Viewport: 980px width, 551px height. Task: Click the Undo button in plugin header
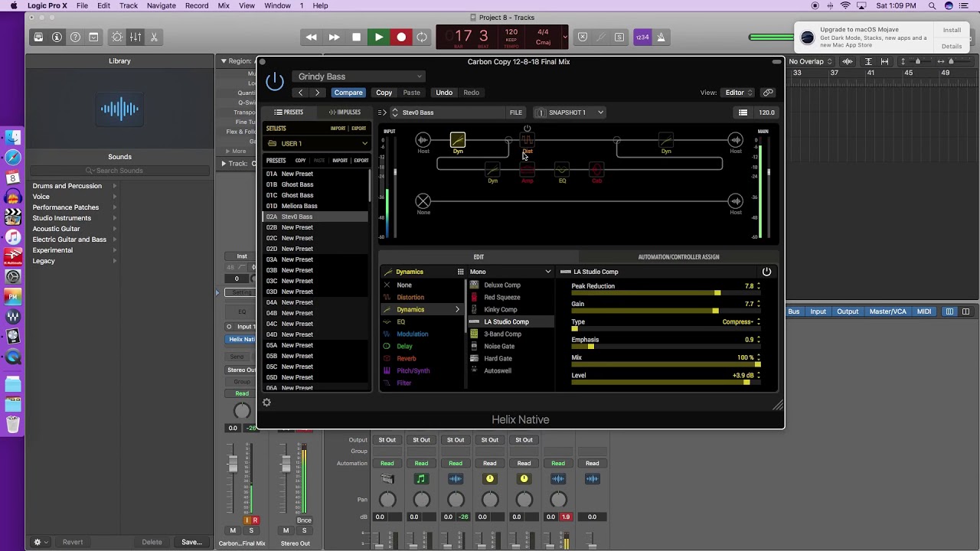point(444,93)
